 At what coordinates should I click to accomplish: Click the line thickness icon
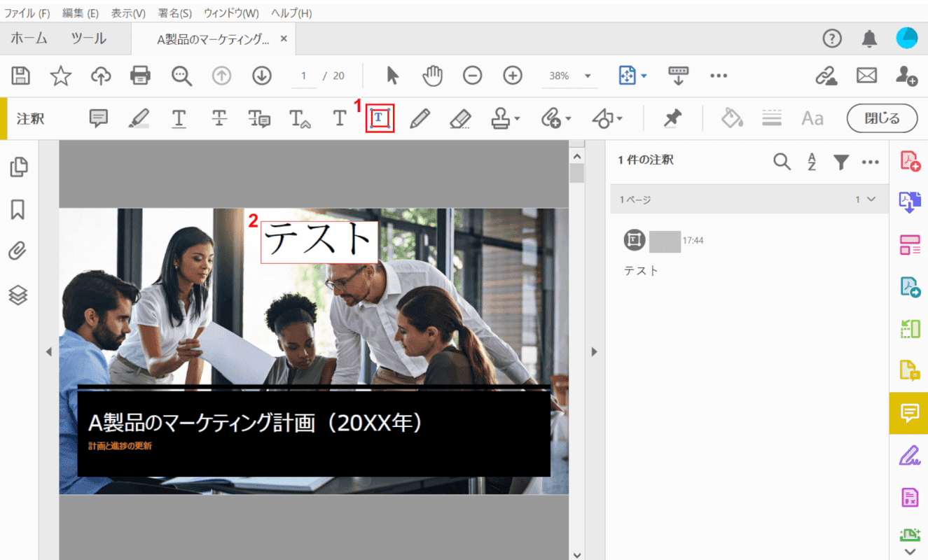772,118
